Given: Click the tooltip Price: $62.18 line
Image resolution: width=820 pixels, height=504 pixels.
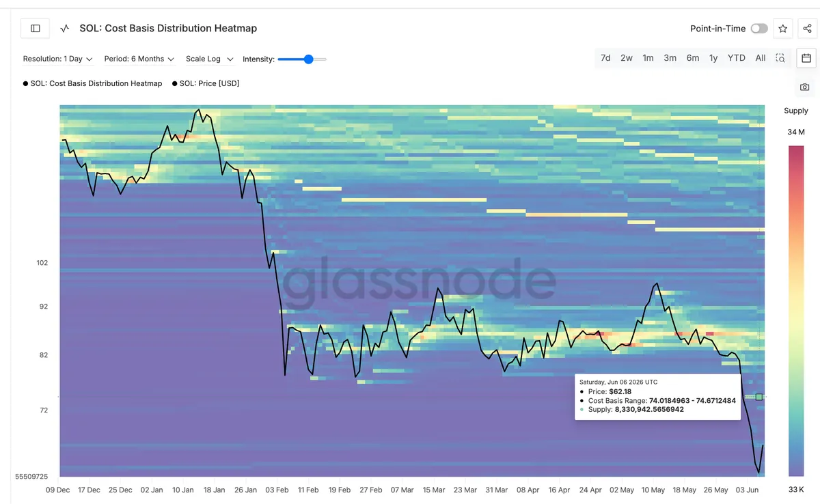Looking at the screenshot, I should pyautogui.click(x=610, y=392).
